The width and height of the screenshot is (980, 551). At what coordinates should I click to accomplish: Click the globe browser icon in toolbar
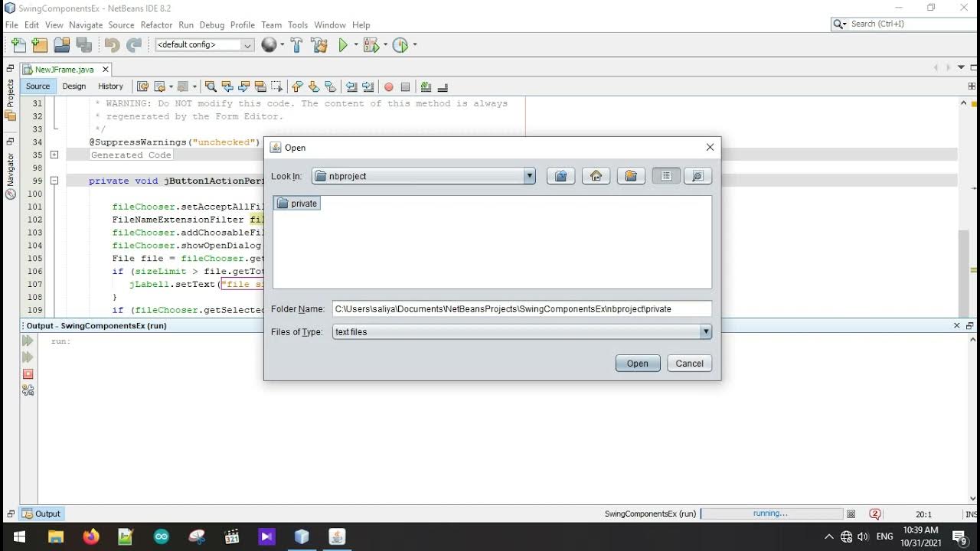[x=269, y=45]
